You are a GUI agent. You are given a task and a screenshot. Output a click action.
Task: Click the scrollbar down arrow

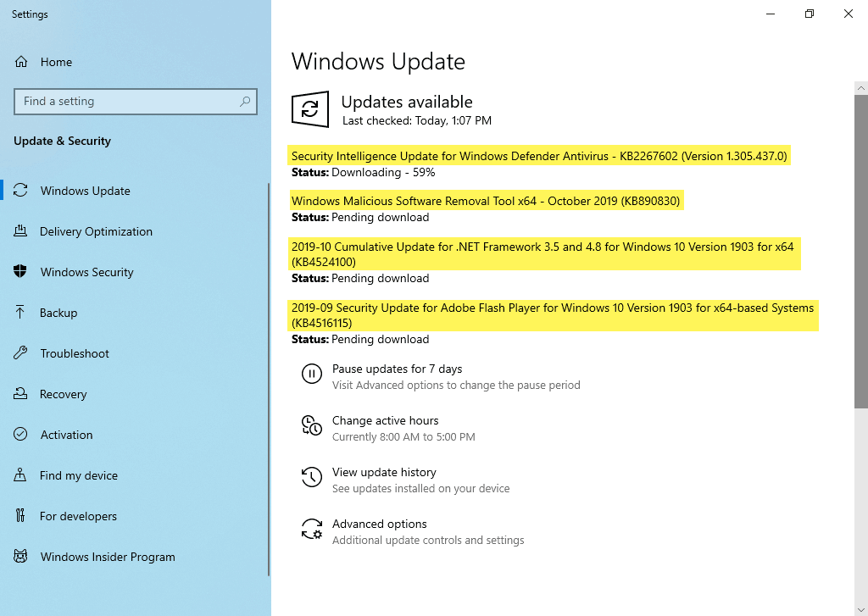(861, 609)
